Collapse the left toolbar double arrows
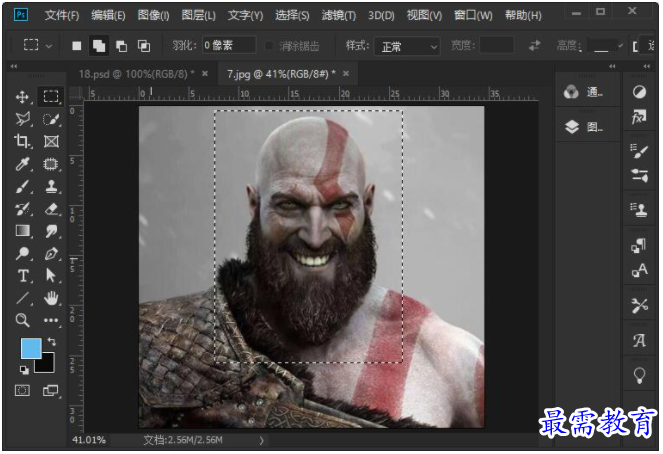The image size is (663, 454). click(14, 66)
